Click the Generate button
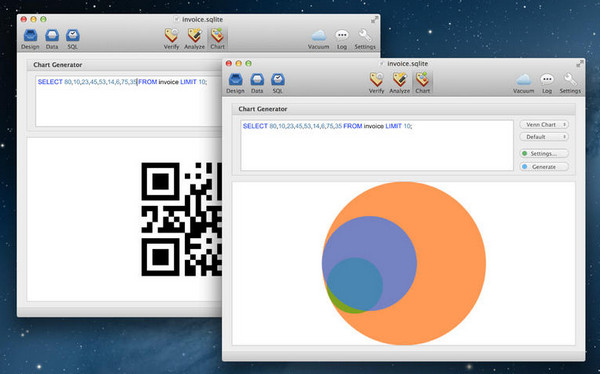This screenshot has width=600, height=374. [x=544, y=167]
